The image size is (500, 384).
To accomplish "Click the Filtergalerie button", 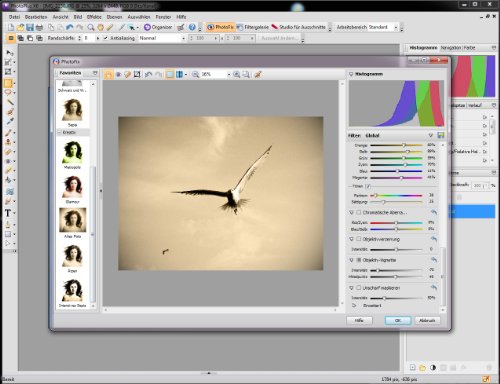I will point(253,27).
